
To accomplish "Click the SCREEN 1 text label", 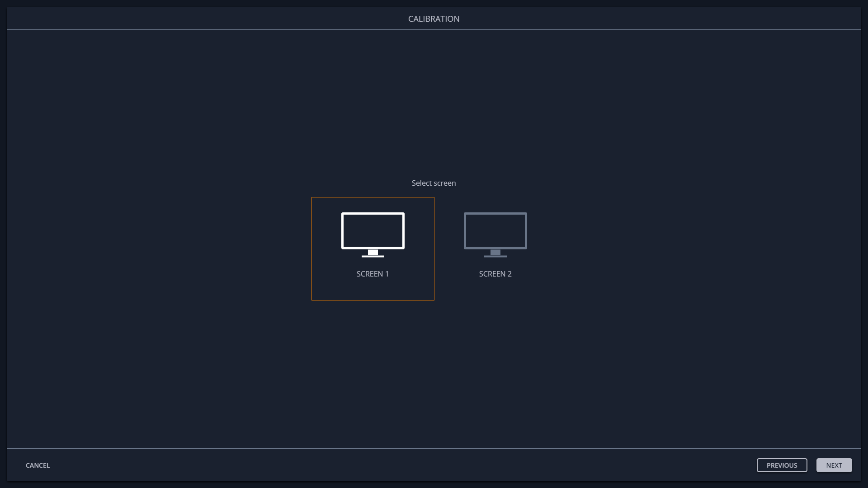I will click(373, 274).
